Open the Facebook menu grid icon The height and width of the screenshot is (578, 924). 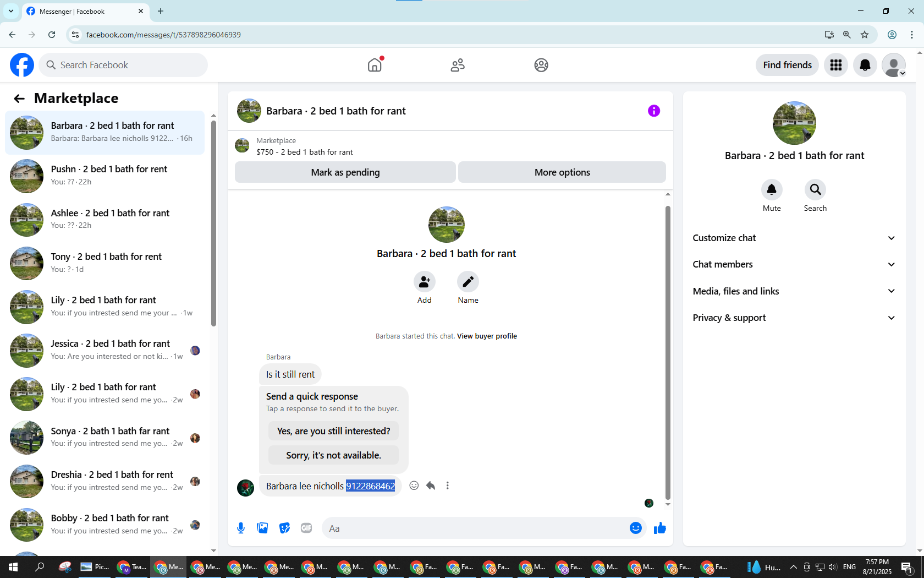[x=836, y=65]
